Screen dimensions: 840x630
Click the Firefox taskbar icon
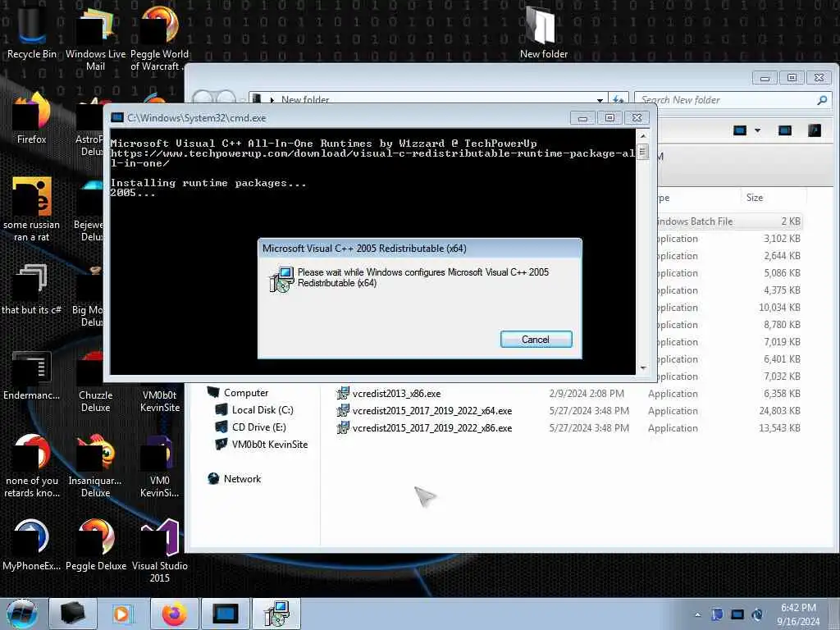pyautogui.click(x=174, y=614)
